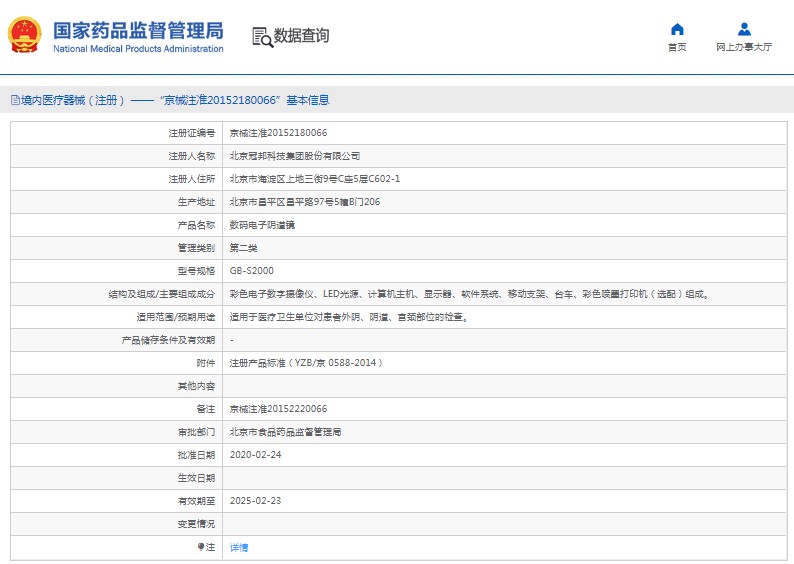Click the lightbulb icon beside 注

[201, 547]
